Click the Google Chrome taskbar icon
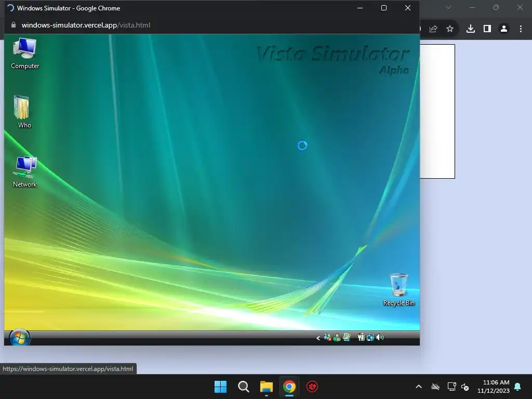The width and height of the screenshot is (532, 399). [289, 387]
